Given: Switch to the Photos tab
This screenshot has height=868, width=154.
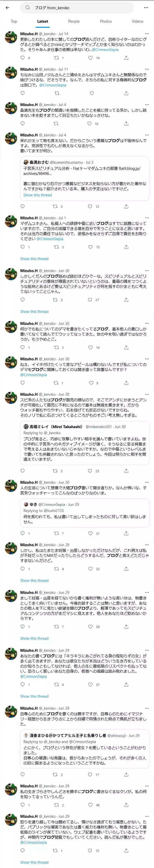Looking at the screenshot, I should (106, 21).
